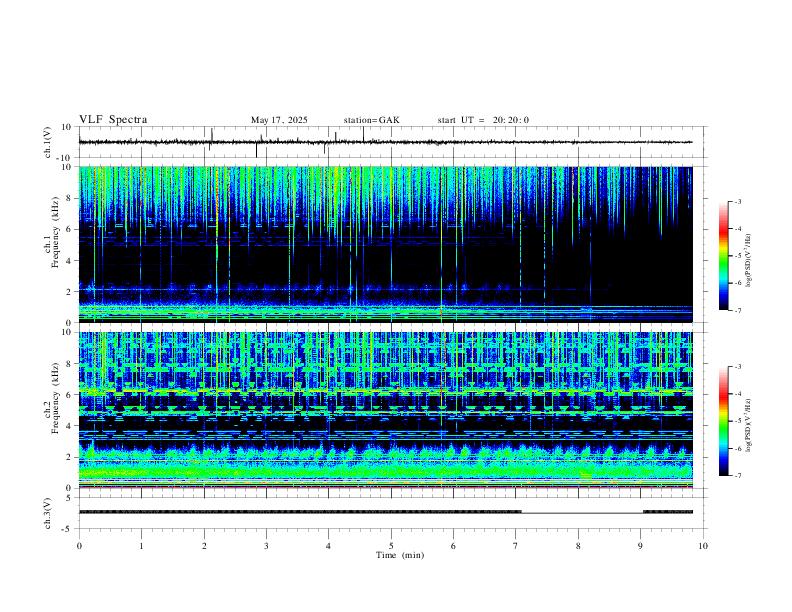This screenshot has height=612, width=792.
Task: Click time axis tick label '2'
Action: [204, 546]
